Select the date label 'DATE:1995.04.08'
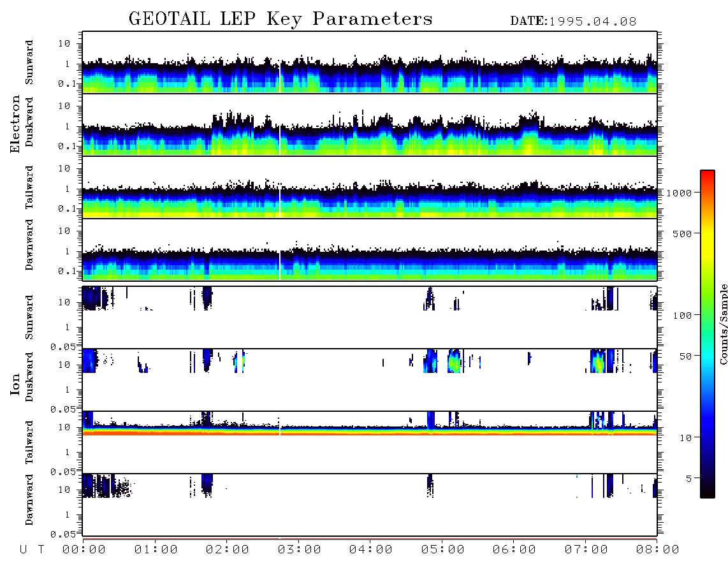728x561 pixels. [x=573, y=22]
